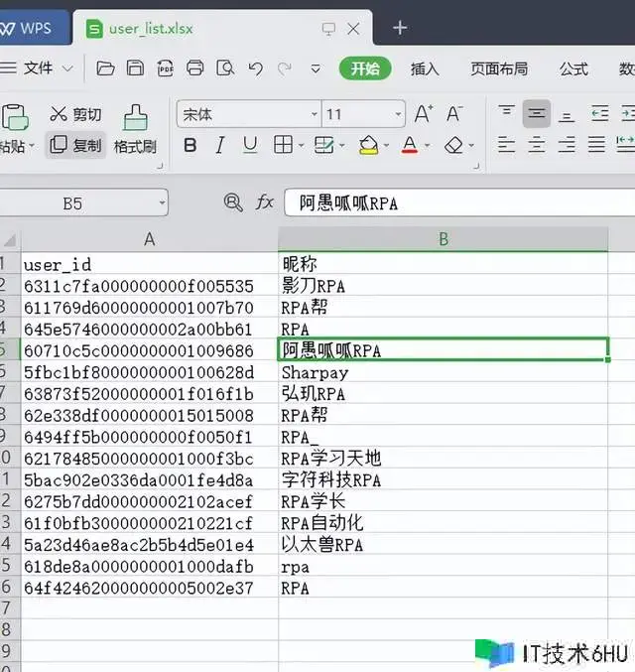Toggle Bold formatting
Image resolution: width=635 pixels, height=672 pixels.
(x=190, y=146)
